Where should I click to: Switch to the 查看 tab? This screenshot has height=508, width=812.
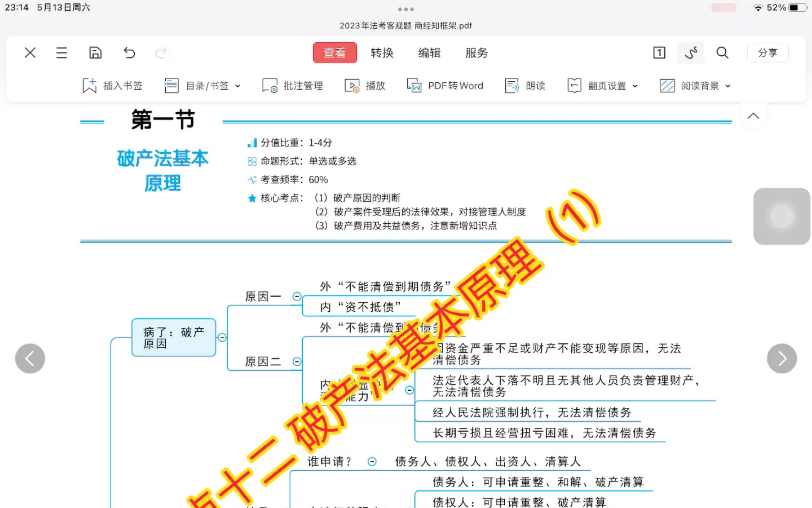click(334, 53)
